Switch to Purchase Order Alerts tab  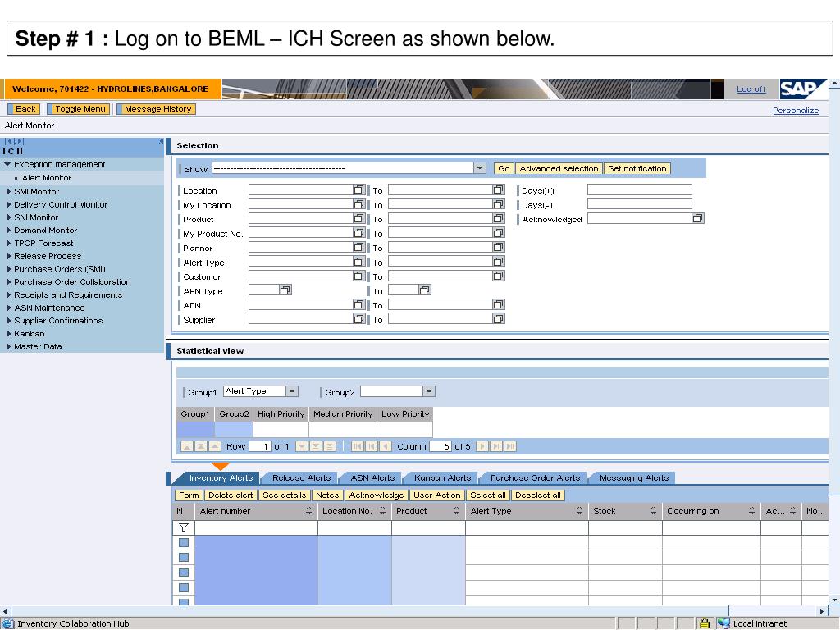[535, 478]
